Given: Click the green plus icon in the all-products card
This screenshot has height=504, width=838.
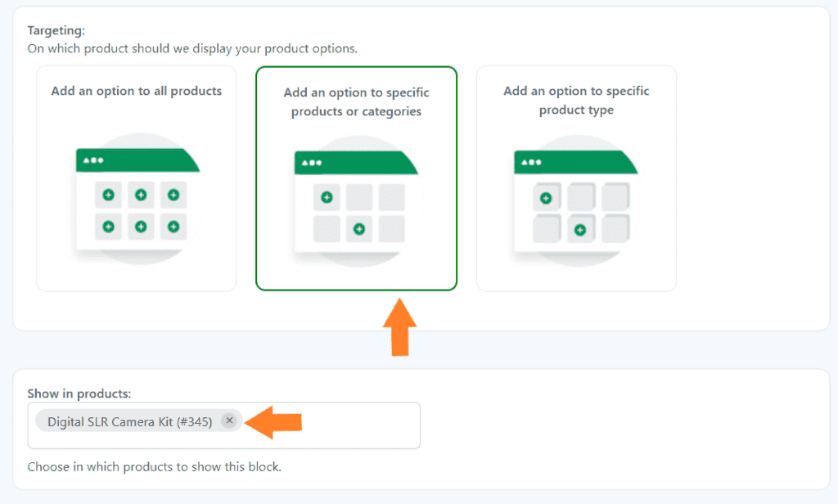Looking at the screenshot, I should tap(141, 195).
